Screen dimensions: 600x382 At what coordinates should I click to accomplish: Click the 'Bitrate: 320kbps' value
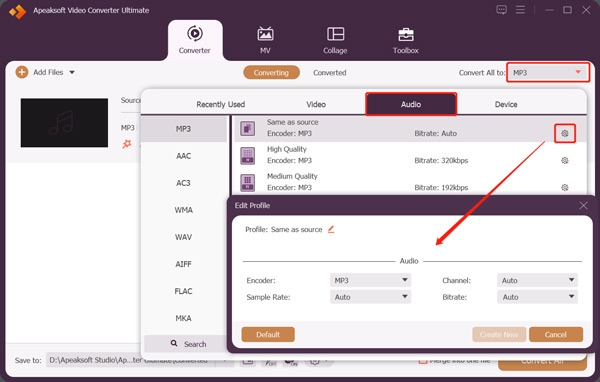tap(441, 160)
